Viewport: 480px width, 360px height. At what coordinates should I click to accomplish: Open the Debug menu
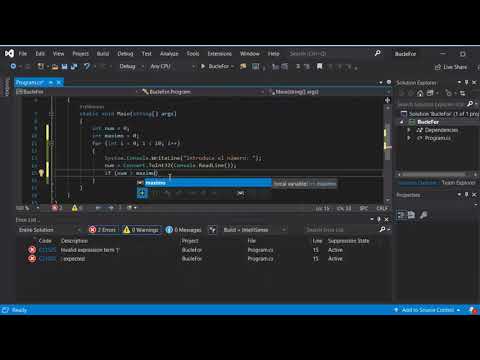(125, 53)
